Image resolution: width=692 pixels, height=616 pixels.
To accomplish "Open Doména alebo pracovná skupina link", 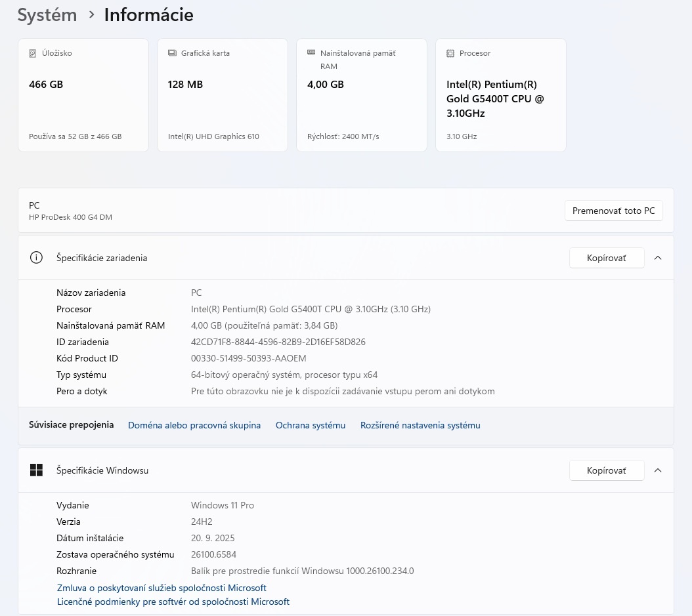I will pyautogui.click(x=194, y=425).
